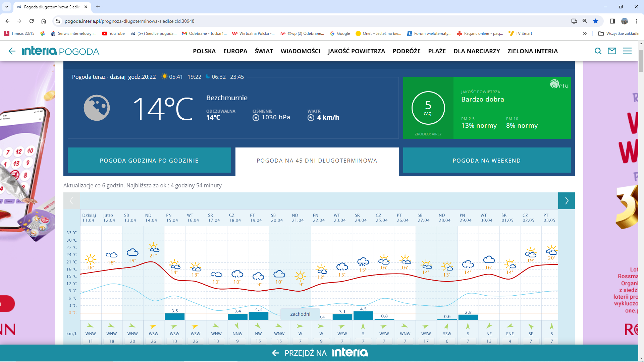
Task: Click the browser reload icon
Action: [x=32, y=21]
